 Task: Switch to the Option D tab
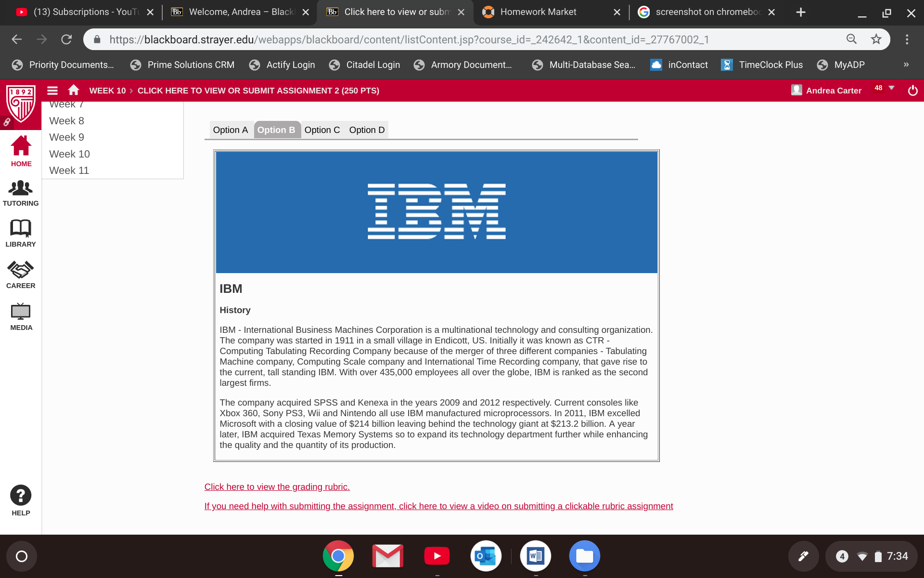click(x=367, y=130)
